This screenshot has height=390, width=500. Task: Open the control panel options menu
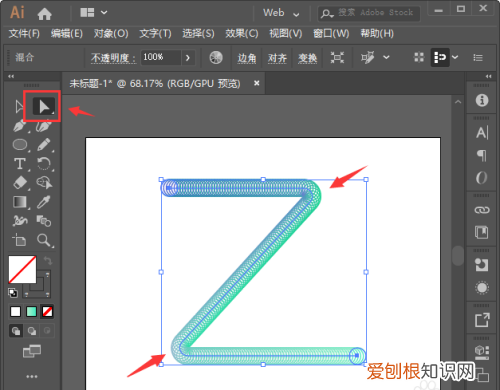coord(478,58)
